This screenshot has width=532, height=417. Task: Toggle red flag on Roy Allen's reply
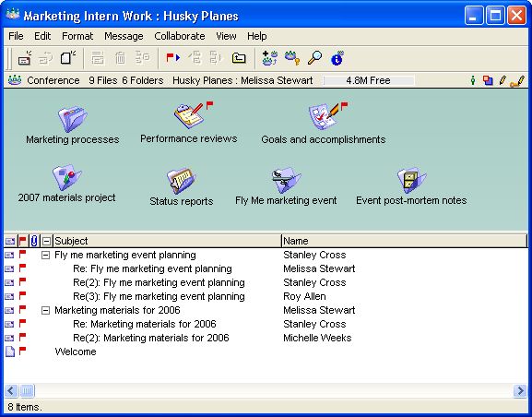pos(22,295)
